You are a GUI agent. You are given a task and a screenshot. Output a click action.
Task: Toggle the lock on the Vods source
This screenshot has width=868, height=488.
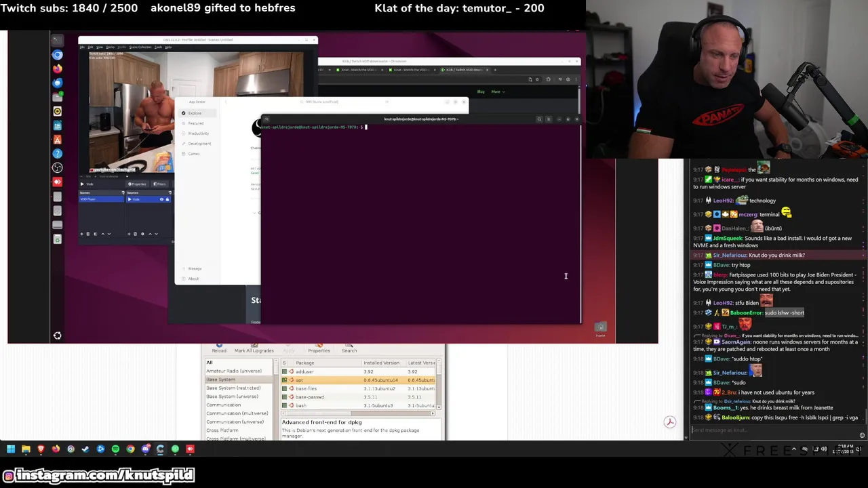pos(167,199)
